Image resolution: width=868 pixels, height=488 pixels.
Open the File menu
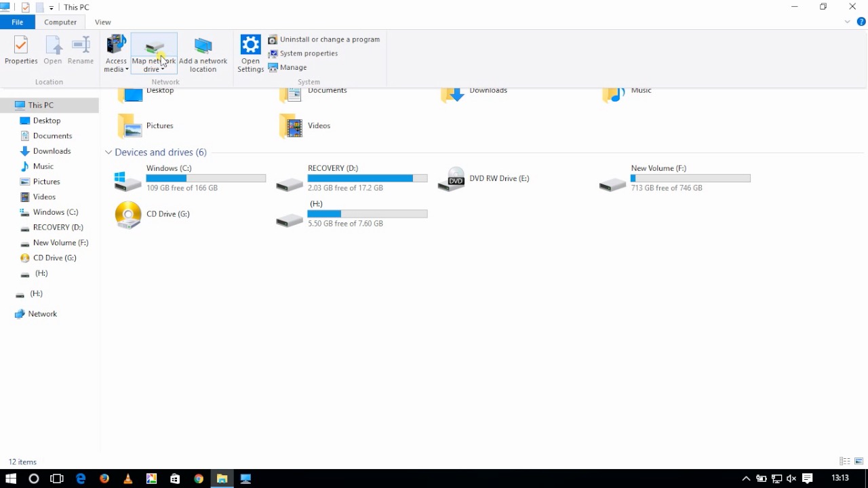coord(17,22)
